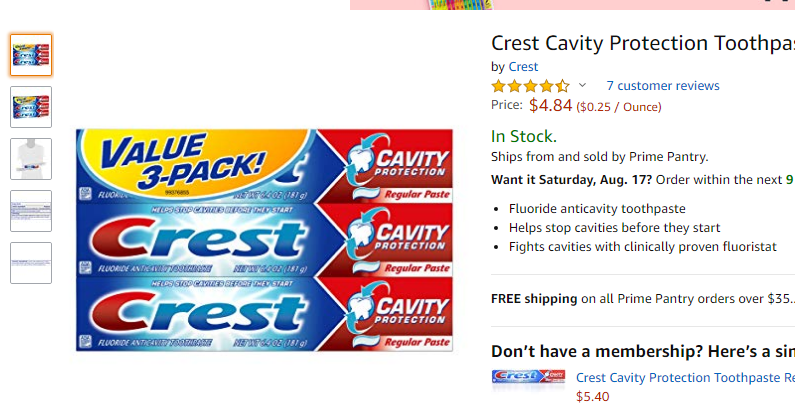Open the Crest Cavity Protection Toothpaste Regular link
795x408 pixels.
click(x=685, y=378)
